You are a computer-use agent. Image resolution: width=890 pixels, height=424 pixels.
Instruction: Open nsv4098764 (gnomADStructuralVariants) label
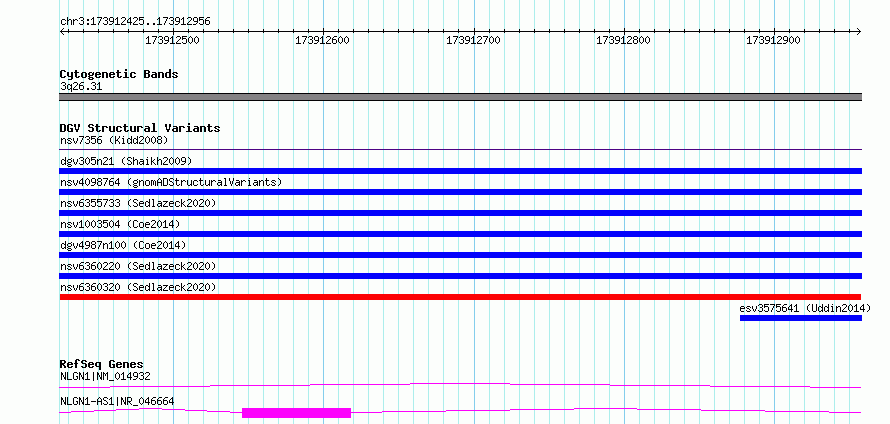click(171, 182)
